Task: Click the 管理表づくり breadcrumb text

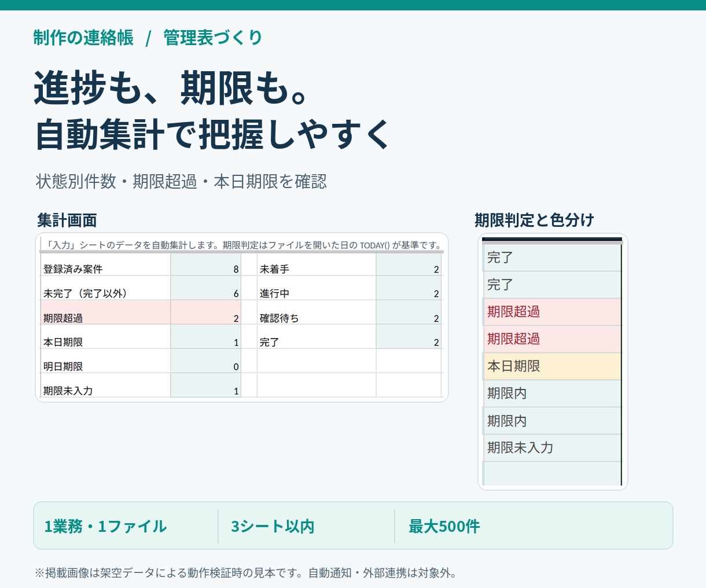Action: 213,38
